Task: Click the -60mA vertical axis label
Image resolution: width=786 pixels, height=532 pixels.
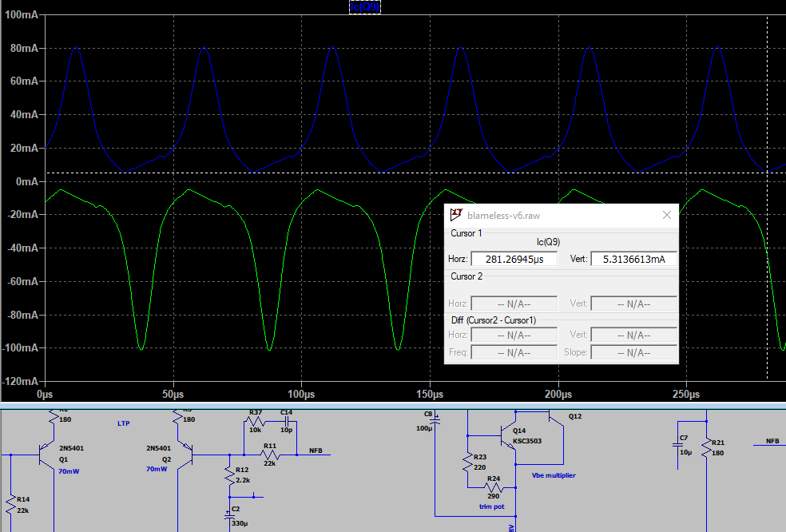Action: click(x=22, y=281)
